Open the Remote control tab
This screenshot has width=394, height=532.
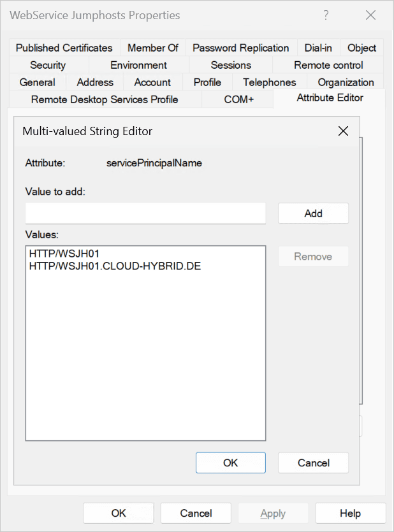pyautogui.click(x=328, y=65)
